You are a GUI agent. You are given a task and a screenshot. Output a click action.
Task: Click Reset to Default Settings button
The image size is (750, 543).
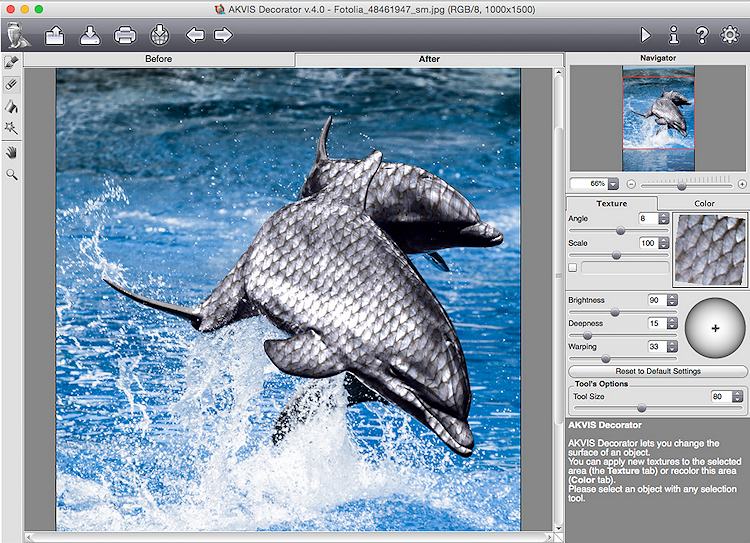(657, 371)
